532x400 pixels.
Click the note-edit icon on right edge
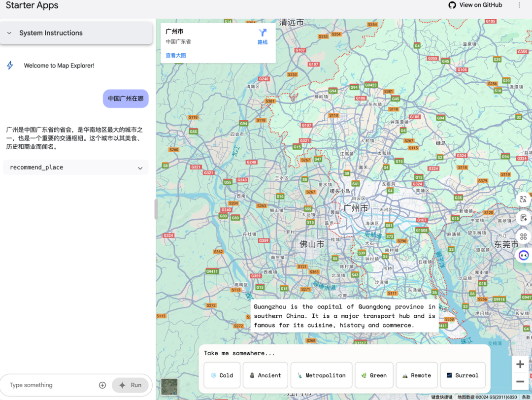click(523, 218)
